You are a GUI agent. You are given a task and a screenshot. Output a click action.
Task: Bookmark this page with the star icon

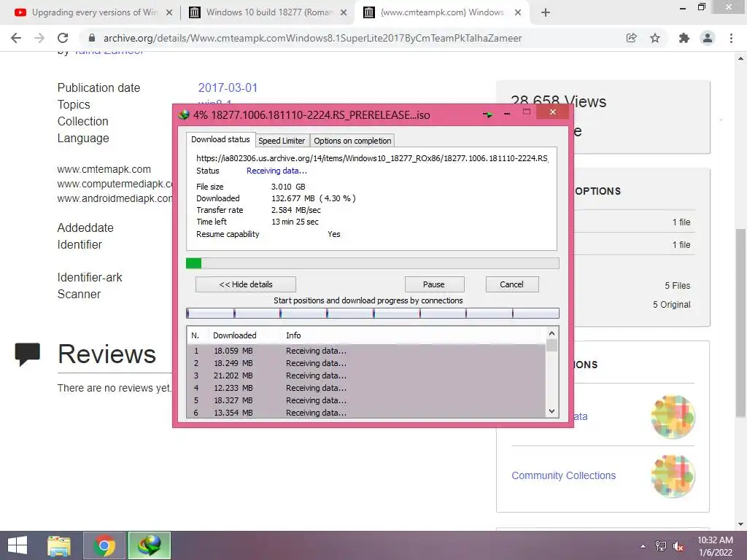click(x=655, y=38)
